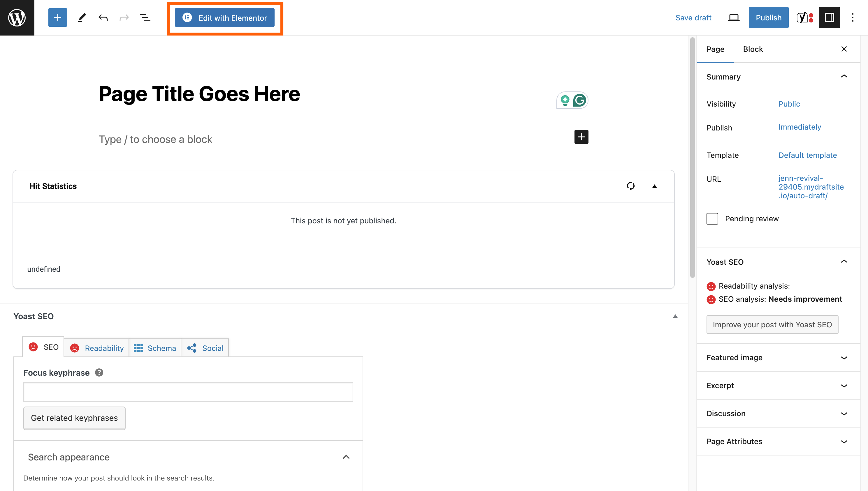868x491 pixels.
Task: Close the settings sidebar
Action: (844, 49)
